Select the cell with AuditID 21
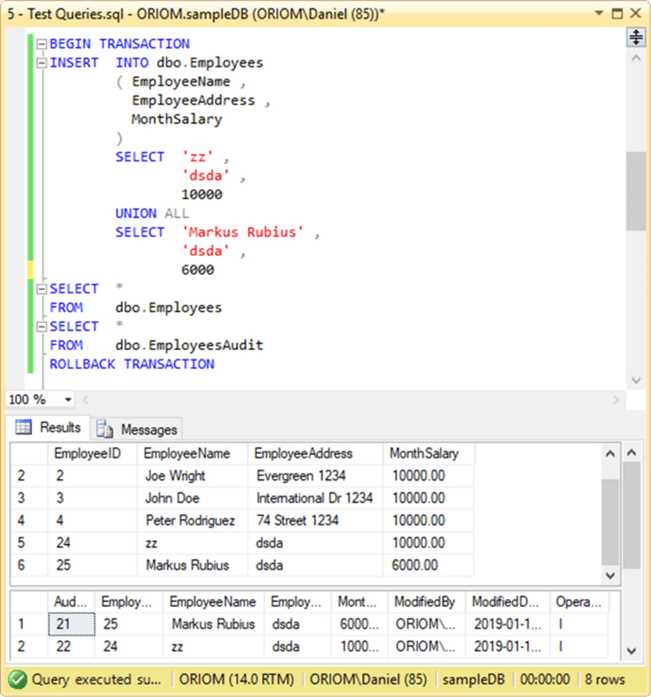The width and height of the screenshot is (651, 697). pos(71,624)
